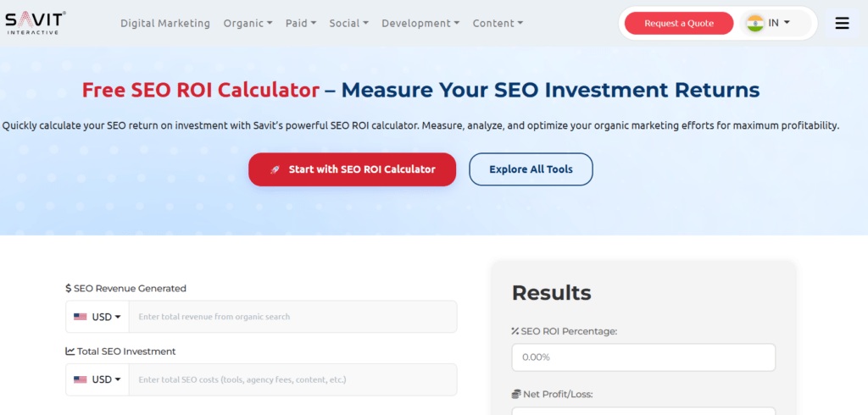Click US flag beside SEO Revenue field

coord(81,317)
